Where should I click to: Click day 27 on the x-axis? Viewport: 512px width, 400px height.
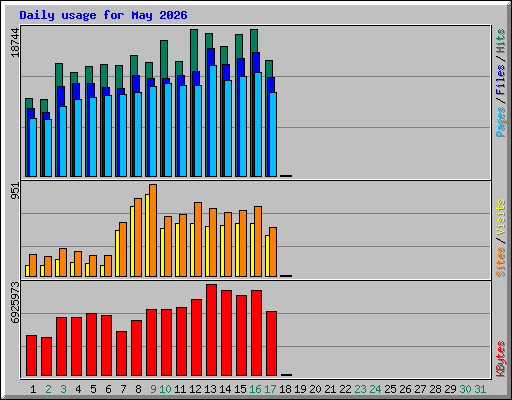click(x=420, y=389)
